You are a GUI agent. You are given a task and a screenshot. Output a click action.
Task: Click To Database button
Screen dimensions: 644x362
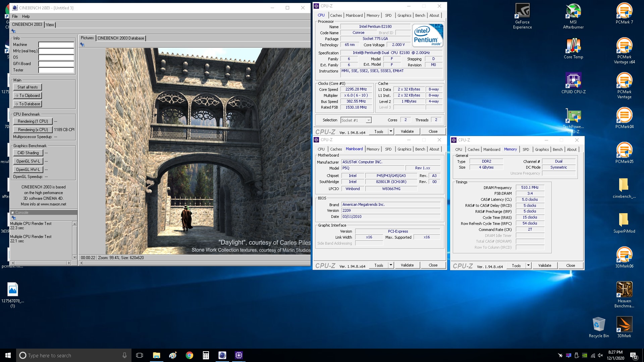tap(28, 104)
